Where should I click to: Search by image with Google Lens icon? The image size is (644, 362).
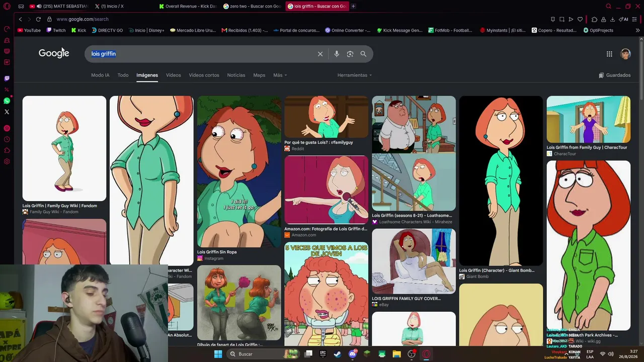tap(350, 54)
